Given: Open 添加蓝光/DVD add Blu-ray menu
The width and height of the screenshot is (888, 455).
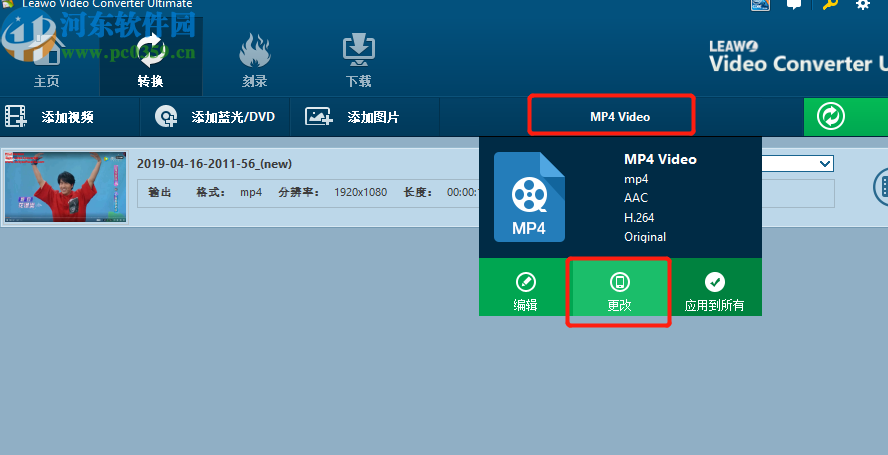Looking at the screenshot, I should [215, 117].
